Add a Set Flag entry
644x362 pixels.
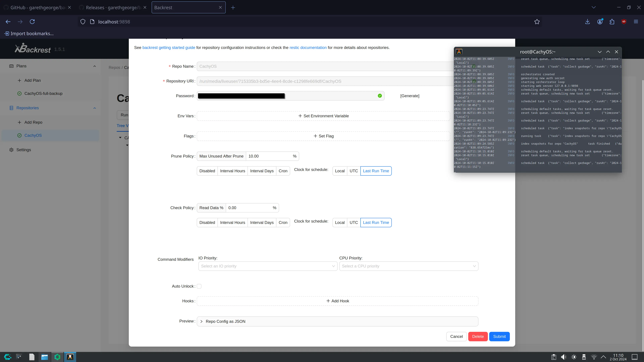[x=324, y=136]
